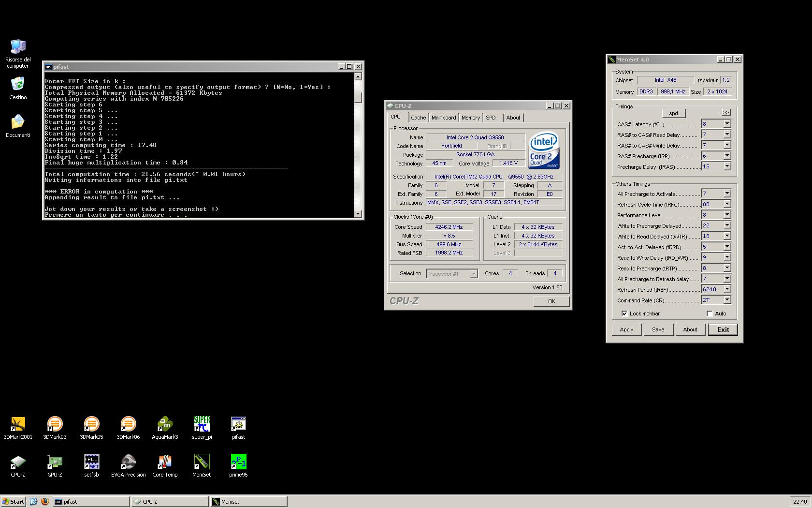Launch the 3DMark03 shortcut
This screenshot has width=812, height=508.
tap(55, 428)
